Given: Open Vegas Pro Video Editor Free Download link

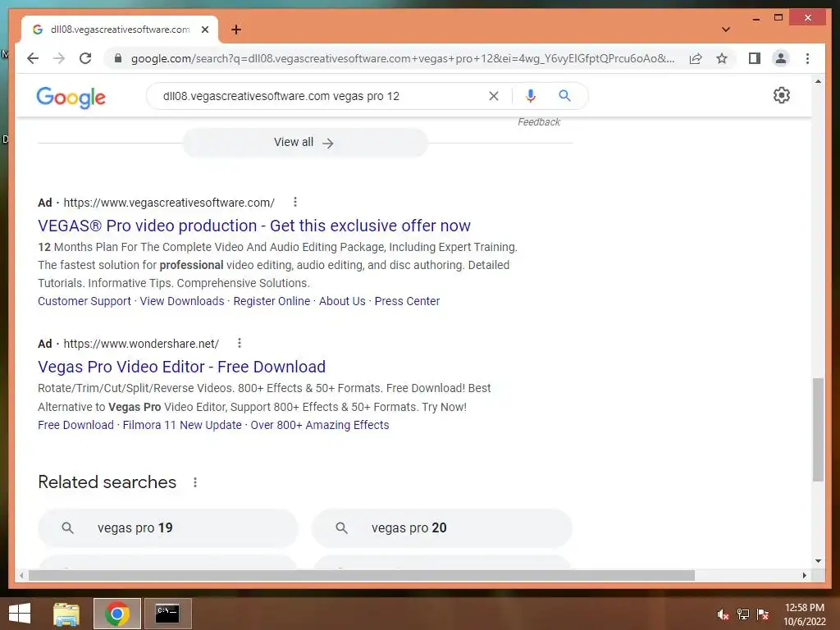Looking at the screenshot, I should pyautogui.click(x=181, y=367).
